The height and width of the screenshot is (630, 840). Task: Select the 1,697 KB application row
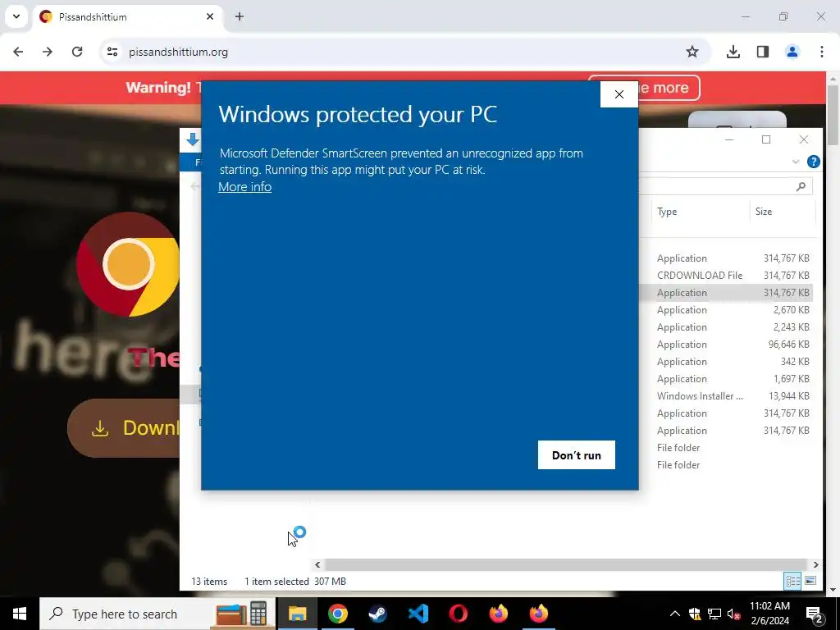point(727,379)
